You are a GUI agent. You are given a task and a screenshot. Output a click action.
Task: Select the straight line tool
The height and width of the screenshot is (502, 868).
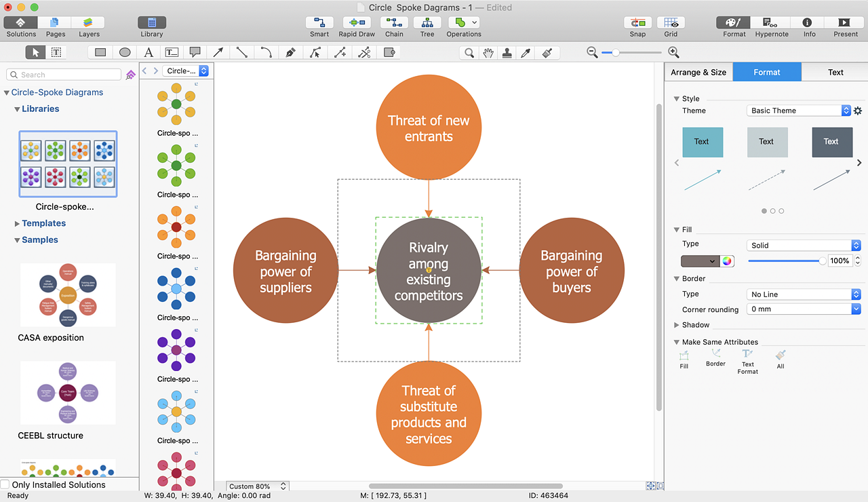coord(242,52)
